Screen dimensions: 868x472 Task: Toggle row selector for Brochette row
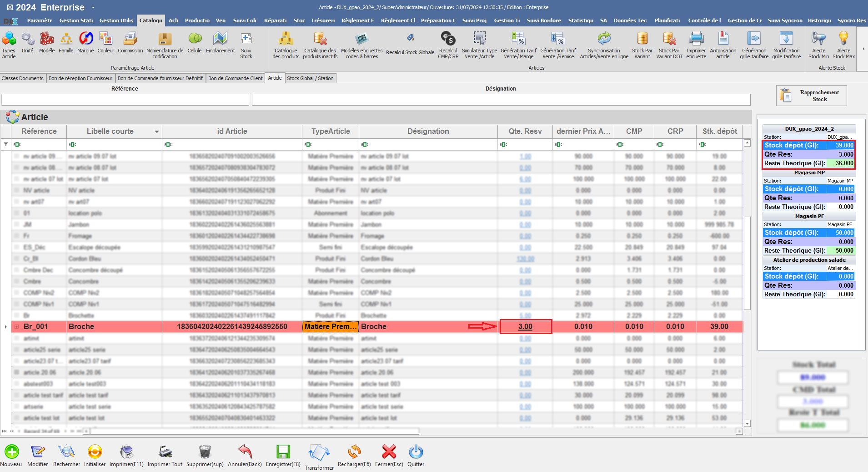click(x=17, y=315)
